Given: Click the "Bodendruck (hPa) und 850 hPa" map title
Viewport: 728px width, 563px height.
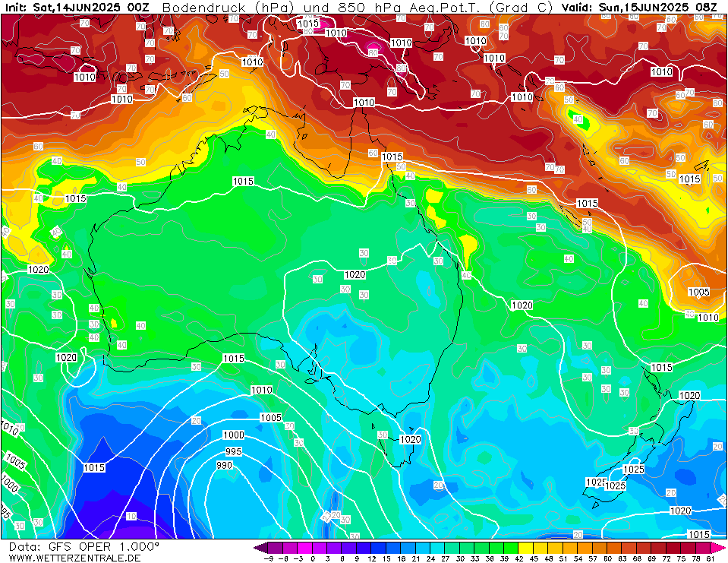Looking at the screenshot, I should 282,8.
